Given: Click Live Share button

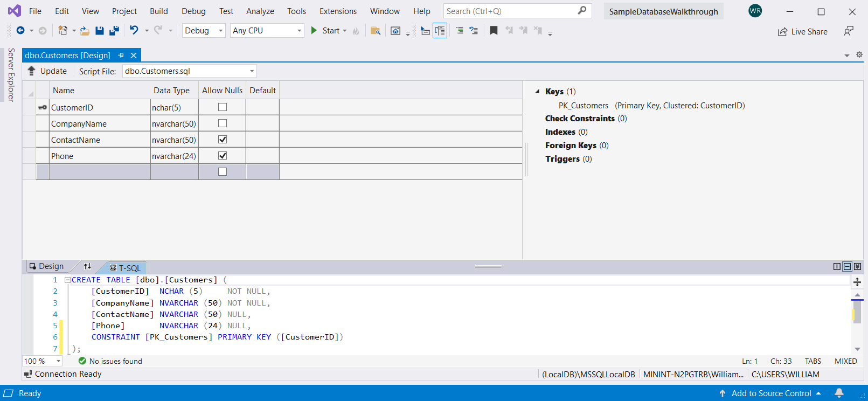Looking at the screenshot, I should click(x=802, y=32).
